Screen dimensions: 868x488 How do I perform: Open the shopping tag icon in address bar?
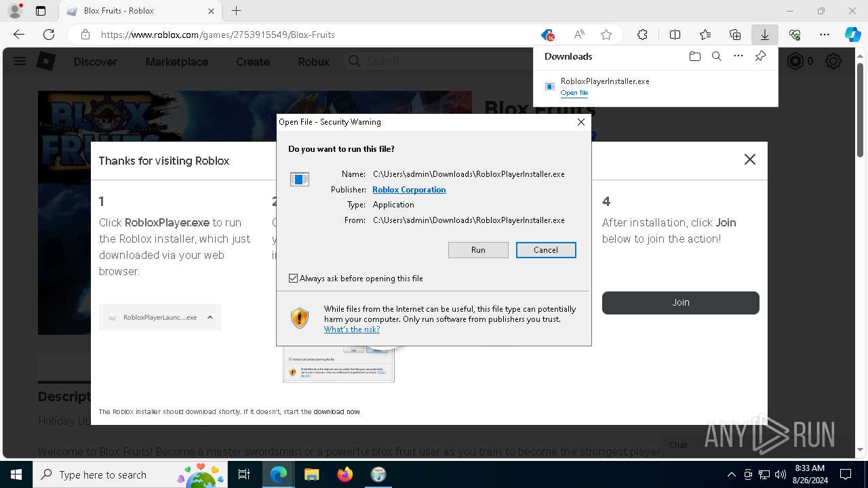(x=548, y=35)
